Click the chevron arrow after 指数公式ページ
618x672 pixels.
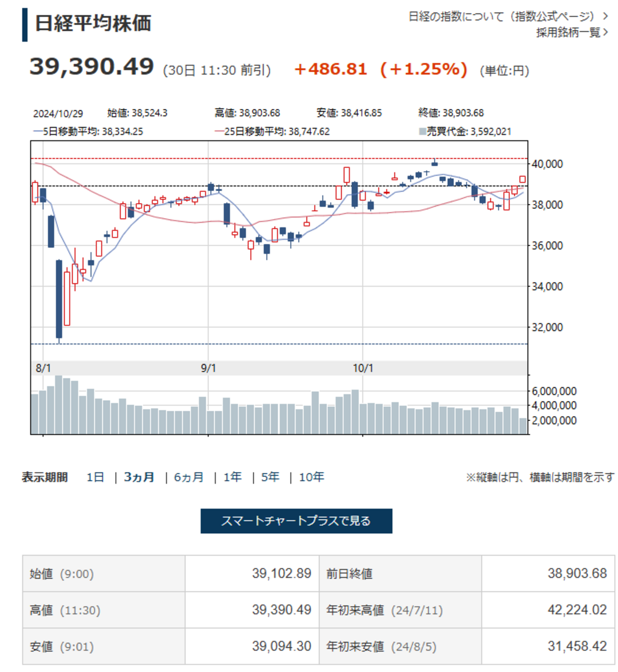coord(605,17)
